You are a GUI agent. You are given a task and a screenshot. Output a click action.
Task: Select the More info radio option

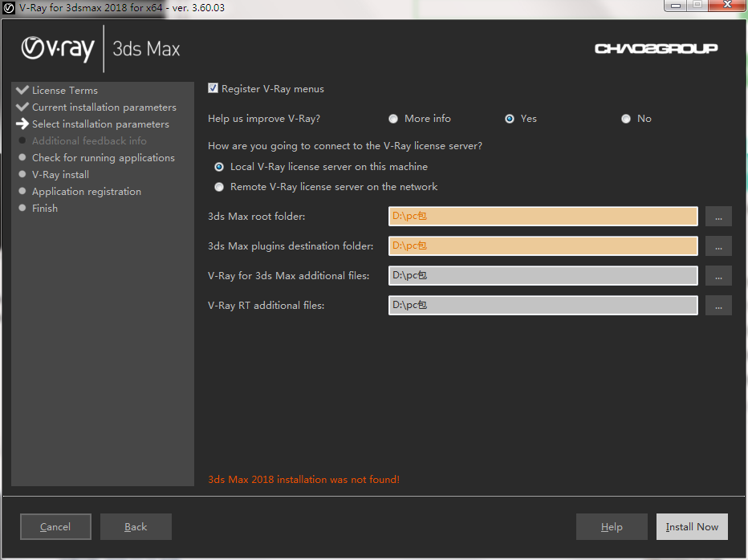[393, 119]
